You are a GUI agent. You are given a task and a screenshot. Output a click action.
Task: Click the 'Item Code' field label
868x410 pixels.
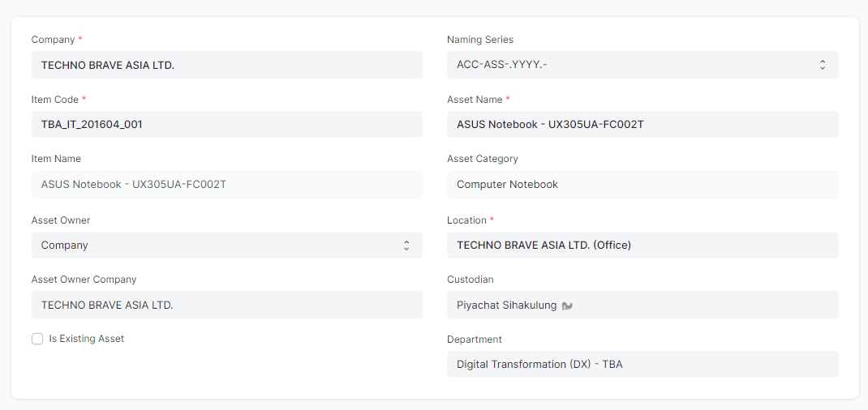coord(55,100)
